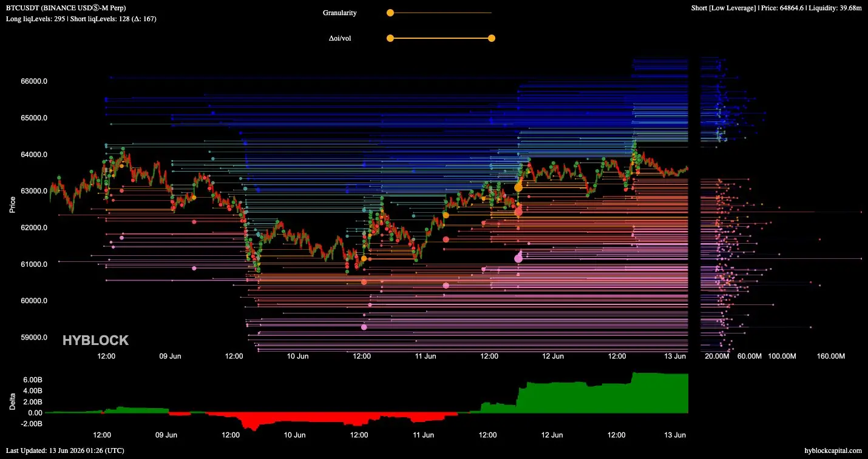
Task: Click the 11 Jun label on main chart axis
Action: (x=426, y=357)
